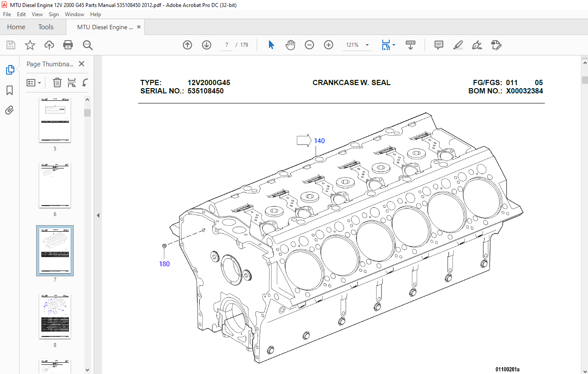Go to the next page arrow
588x374 pixels.
207,45
